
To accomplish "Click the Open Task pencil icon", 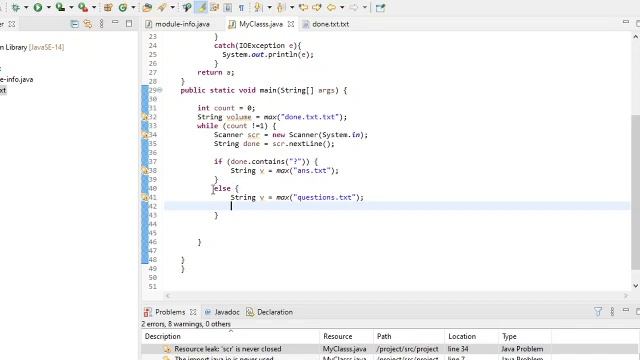I will pyautogui.click(x=162, y=7).
